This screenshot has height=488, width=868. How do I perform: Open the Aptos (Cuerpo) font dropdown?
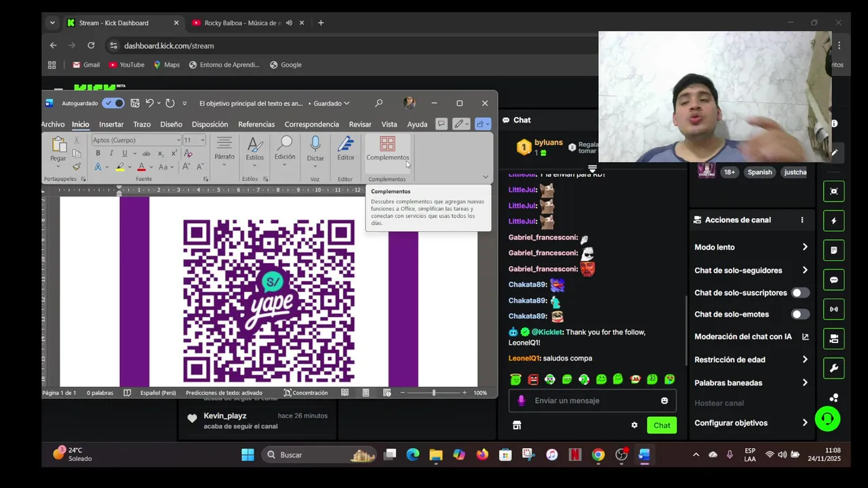(178, 140)
